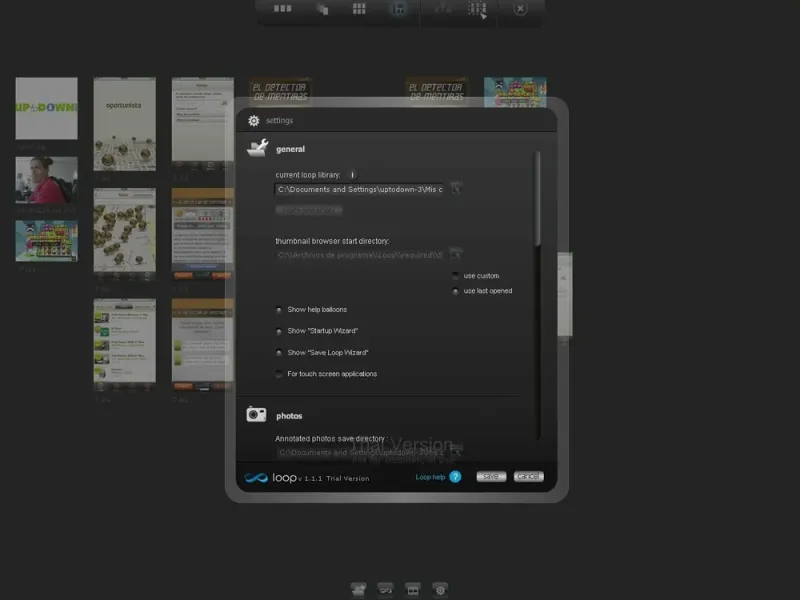
Task: Click the round X icon in the top toolbar
Action: click(520, 9)
